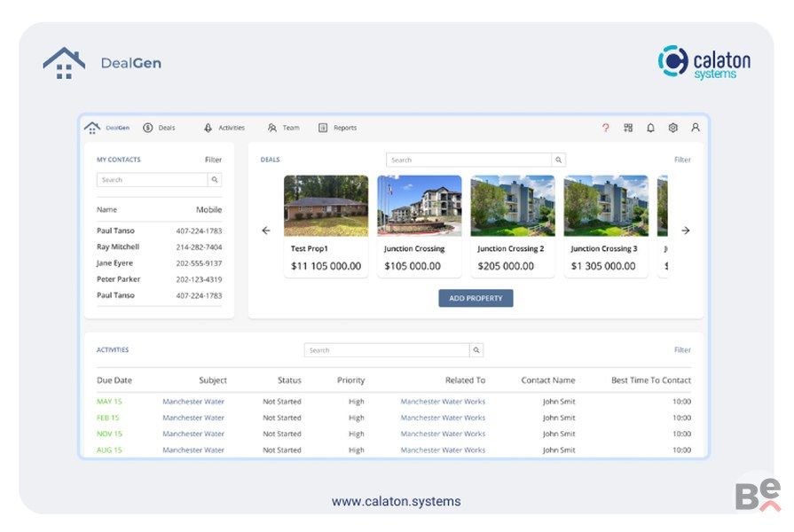This screenshot has height=532, width=794.
Task: Click Filter in My Contacts panel
Action: (x=213, y=160)
